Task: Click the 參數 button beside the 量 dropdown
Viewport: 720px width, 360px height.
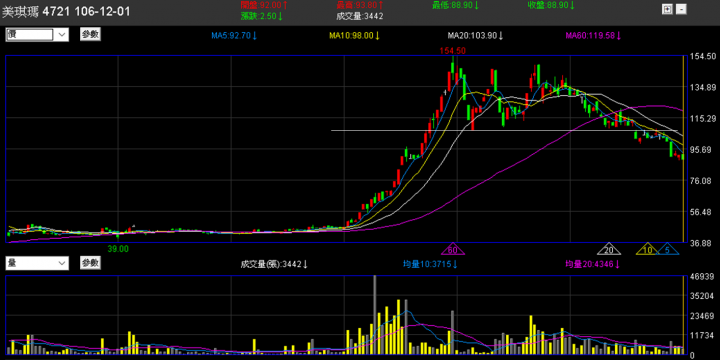Action: 90,263
